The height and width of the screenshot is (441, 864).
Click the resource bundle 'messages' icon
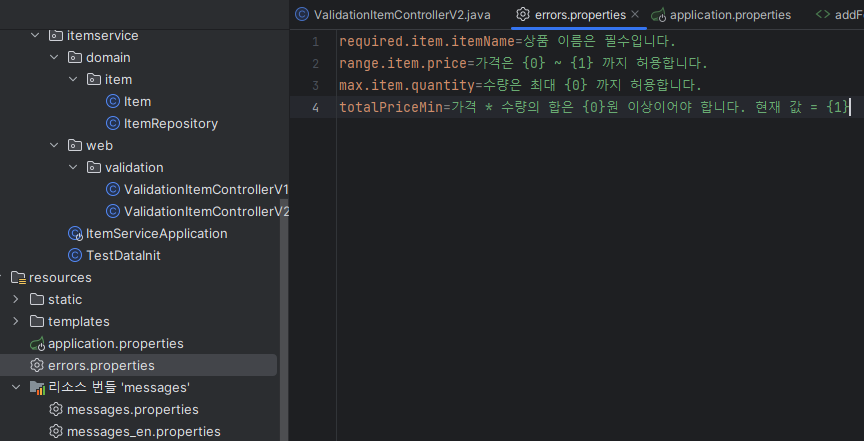[x=37, y=388]
